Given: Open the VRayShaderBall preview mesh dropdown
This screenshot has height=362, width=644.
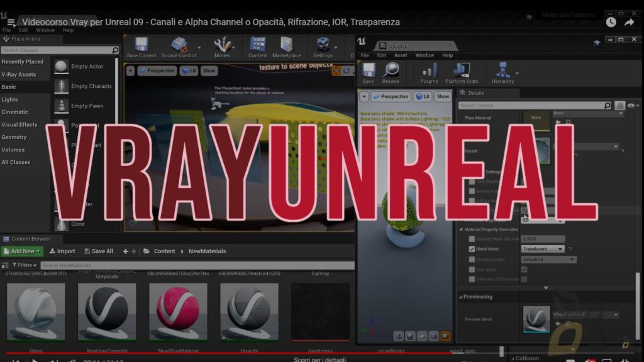Looking at the screenshot, I should click(x=586, y=314).
